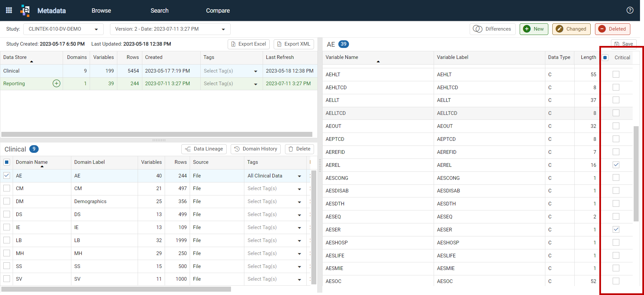The image size is (644, 295).
Task: Sort by Last Refresh column header
Action: (x=280, y=57)
